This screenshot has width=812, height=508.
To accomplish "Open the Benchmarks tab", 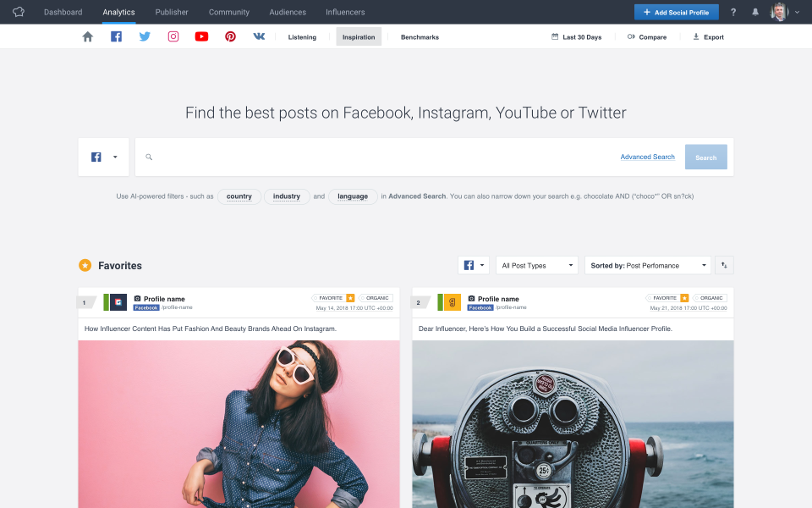I will [420, 37].
